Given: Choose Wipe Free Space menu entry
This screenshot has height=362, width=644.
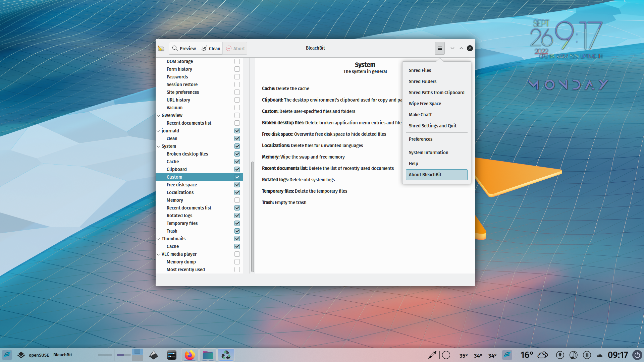Looking at the screenshot, I should click(x=436, y=104).
